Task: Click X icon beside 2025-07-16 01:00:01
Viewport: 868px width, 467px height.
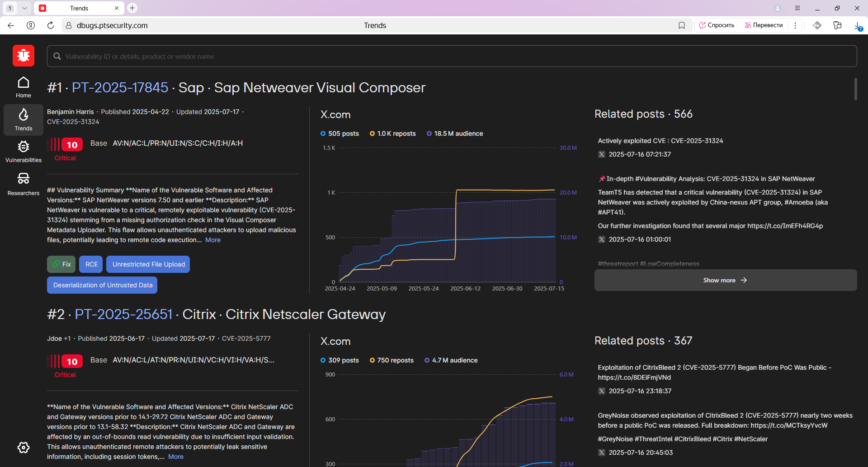Action: pyautogui.click(x=602, y=239)
